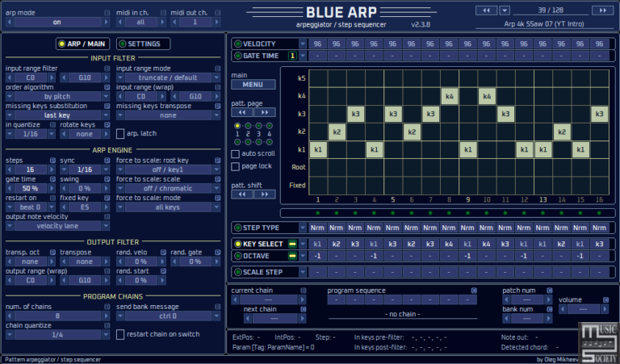Click the MIDI learn icon beside rand. velo

[x=163, y=252]
